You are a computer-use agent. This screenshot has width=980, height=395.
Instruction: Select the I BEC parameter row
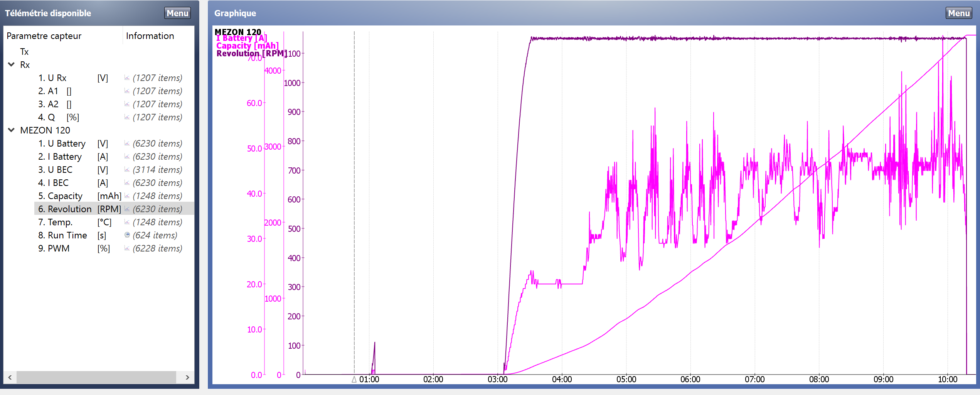click(58, 183)
